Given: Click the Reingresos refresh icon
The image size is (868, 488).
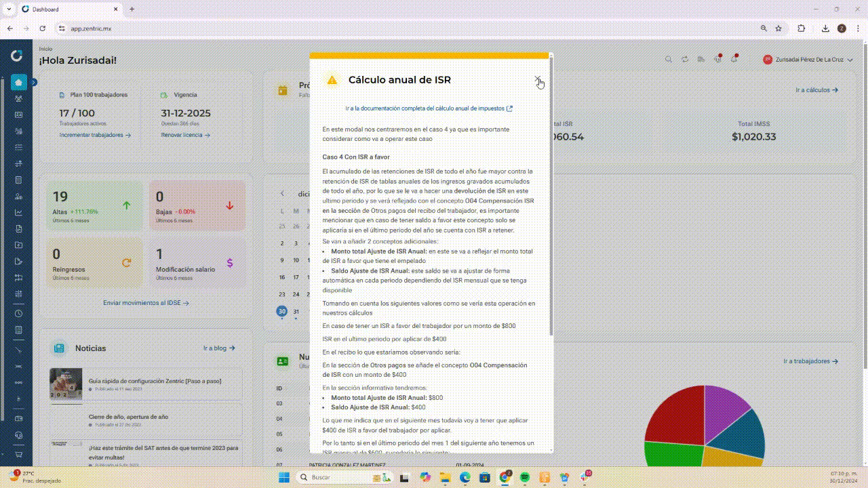Looking at the screenshot, I should tap(126, 262).
